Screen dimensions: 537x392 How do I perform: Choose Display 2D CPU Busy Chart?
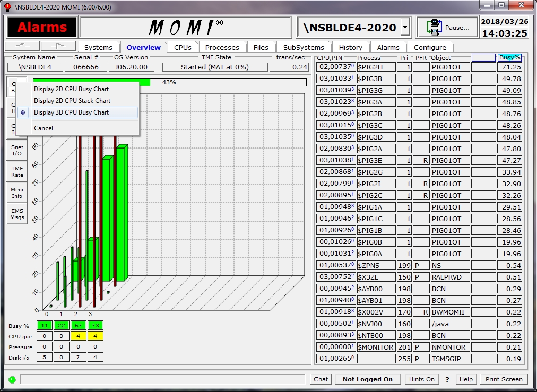click(71, 89)
